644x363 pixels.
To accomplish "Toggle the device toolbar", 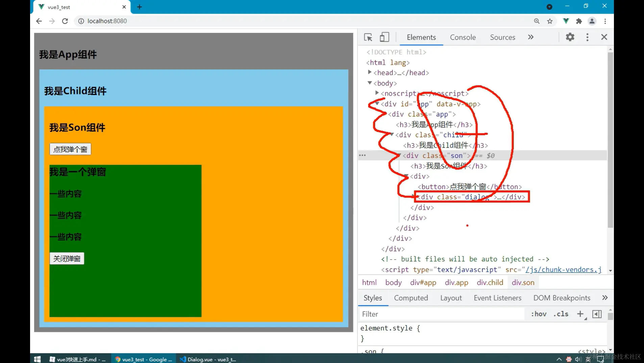I will point(384,37).
